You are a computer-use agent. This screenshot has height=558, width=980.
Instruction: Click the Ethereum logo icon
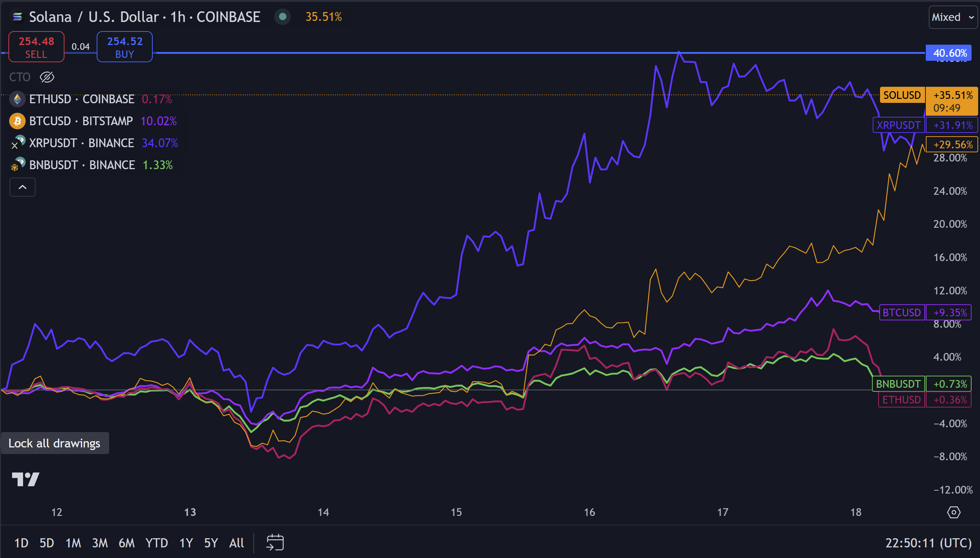[x=17, y=99]
